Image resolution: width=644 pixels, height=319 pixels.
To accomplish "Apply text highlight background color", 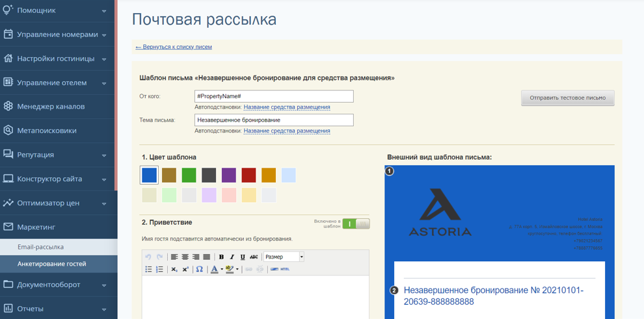I will tap(230, 270).
